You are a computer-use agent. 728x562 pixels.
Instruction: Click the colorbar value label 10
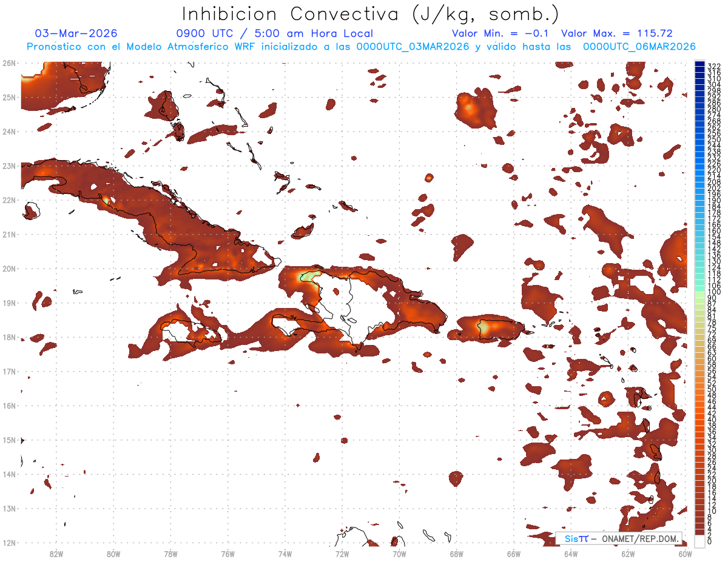(x=712, y=511)
